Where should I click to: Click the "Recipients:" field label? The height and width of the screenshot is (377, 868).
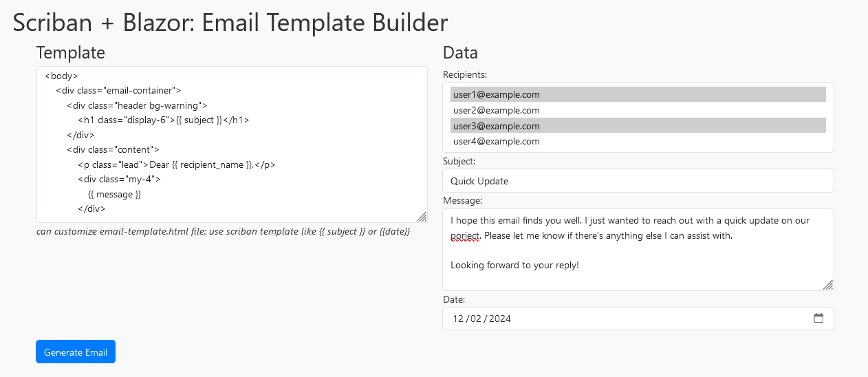[x=466, y=74]
